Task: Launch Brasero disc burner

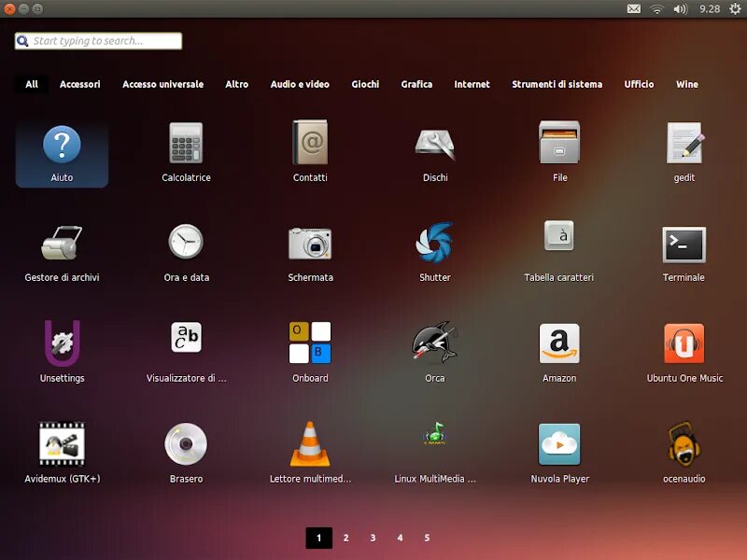Action: [x=186, y=454]
